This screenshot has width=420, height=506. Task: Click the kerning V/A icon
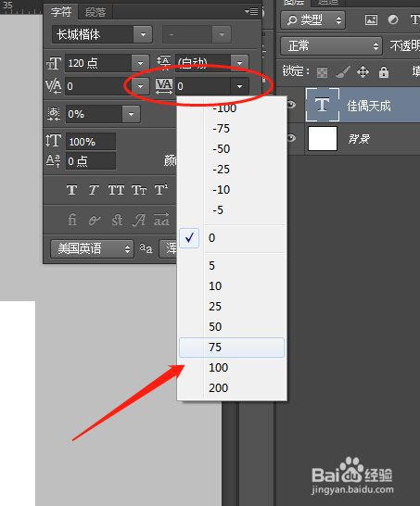[x=53, y=86]
